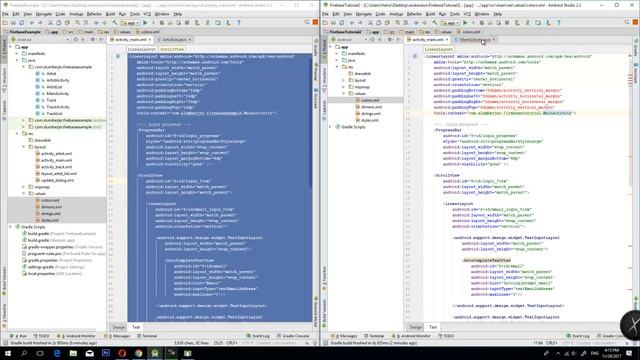Open Tools menu in right window

click(x=455, y=14)
